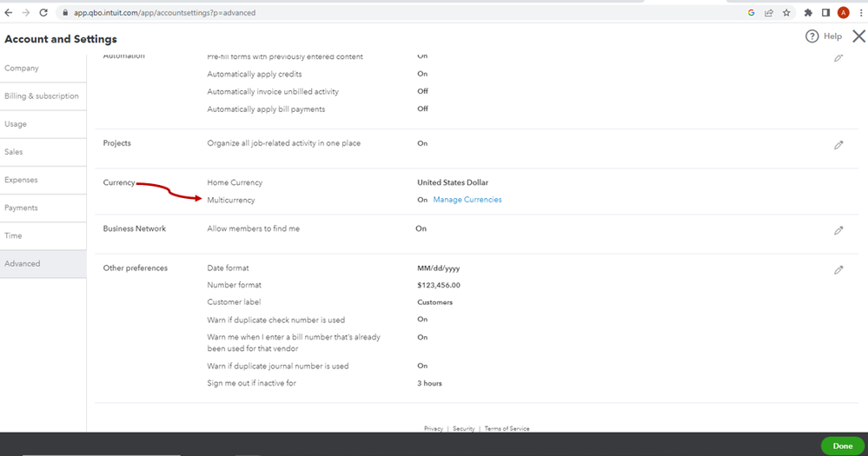Open the browser extensions puzzle icon

(x=808, y=13)
